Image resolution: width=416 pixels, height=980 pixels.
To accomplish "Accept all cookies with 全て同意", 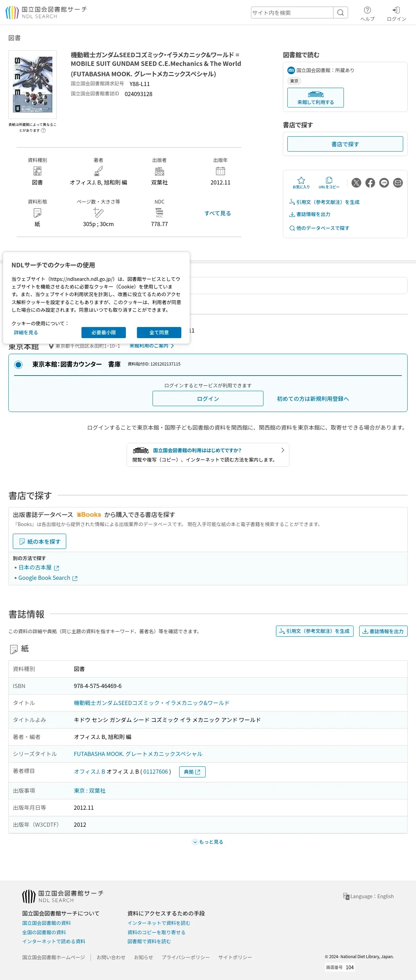I will (x=159, y=333).
